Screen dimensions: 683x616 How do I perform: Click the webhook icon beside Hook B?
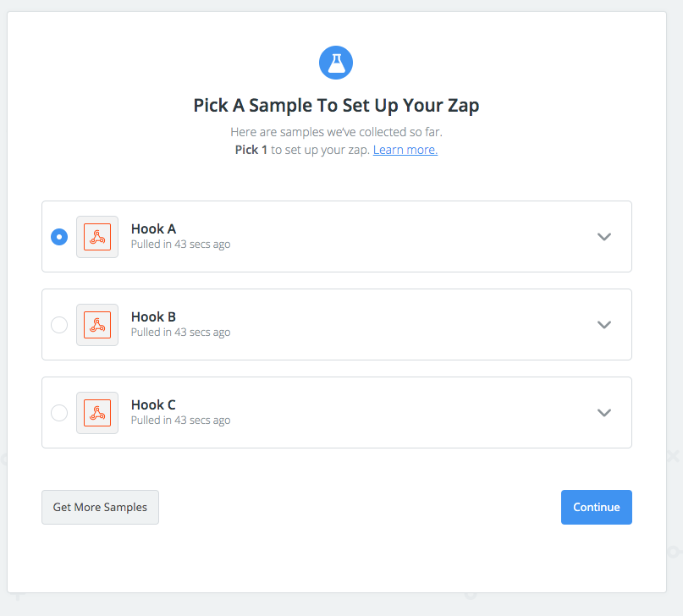tap(97, 325)
